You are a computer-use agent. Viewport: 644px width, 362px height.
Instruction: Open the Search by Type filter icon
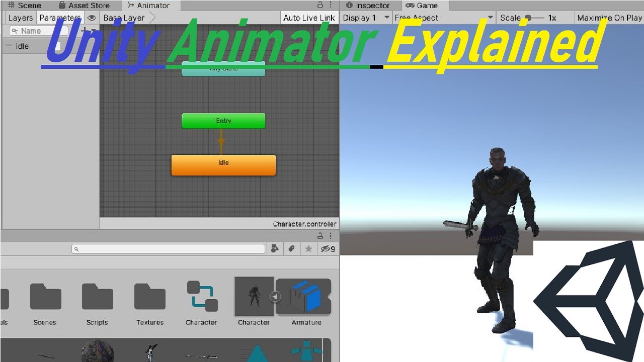tap(275, 249)
